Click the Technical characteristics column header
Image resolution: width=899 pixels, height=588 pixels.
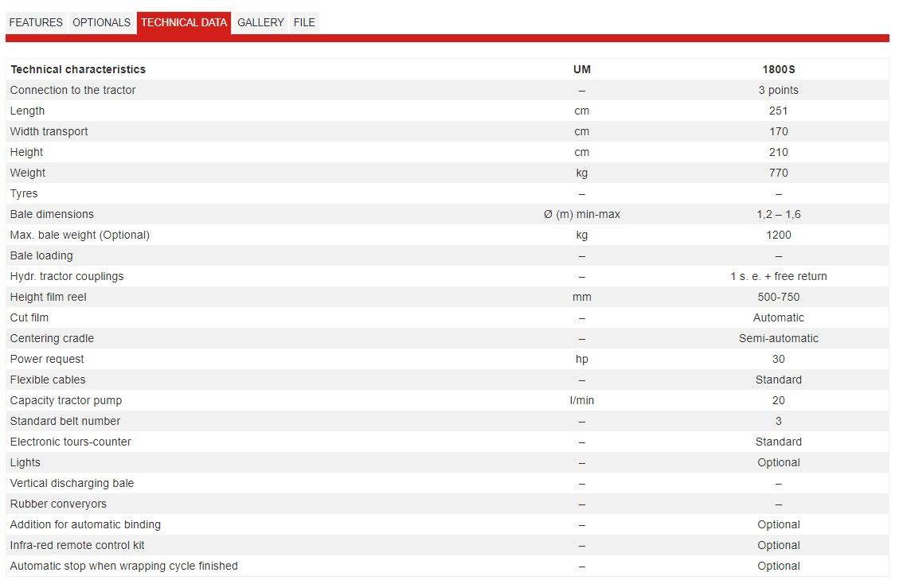78,69
